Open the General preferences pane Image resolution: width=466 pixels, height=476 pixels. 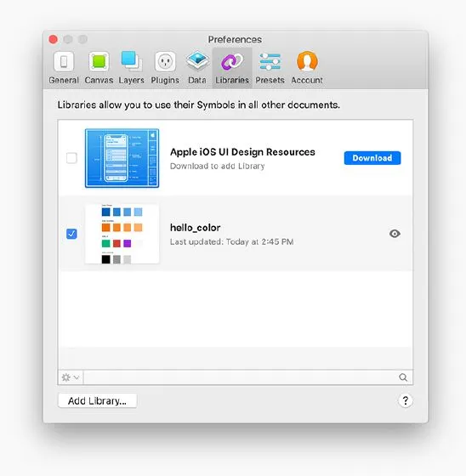[x=64, y=68]
